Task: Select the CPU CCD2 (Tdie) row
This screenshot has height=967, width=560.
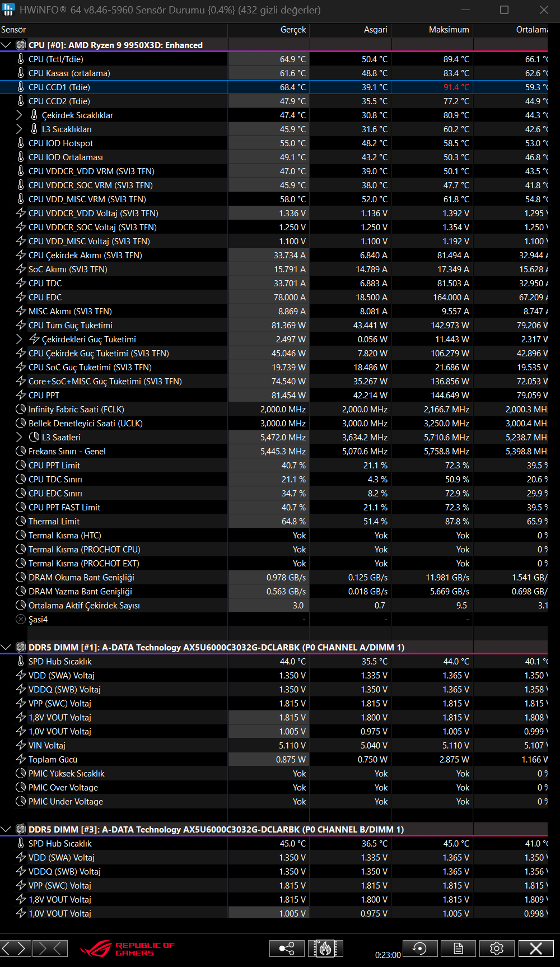Action: [274, 101]
